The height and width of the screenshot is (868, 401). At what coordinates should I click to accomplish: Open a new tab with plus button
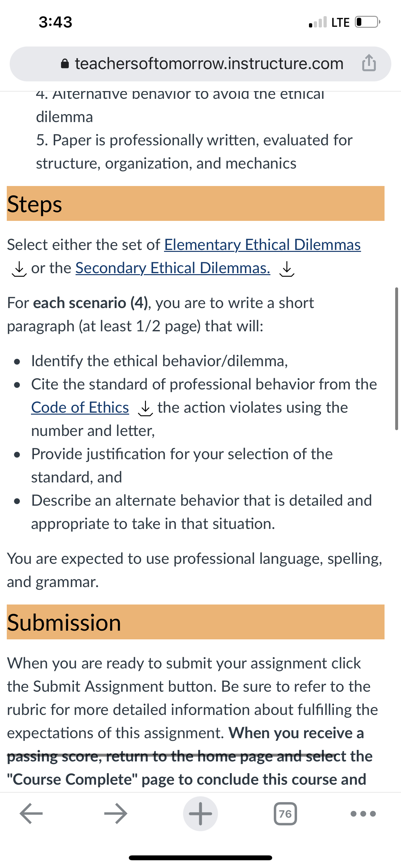(x=200, y=813)
